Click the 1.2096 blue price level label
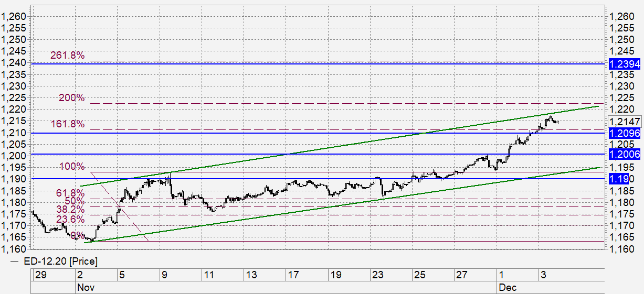This screenshot has width=644, height=294. tap(624, 133)
